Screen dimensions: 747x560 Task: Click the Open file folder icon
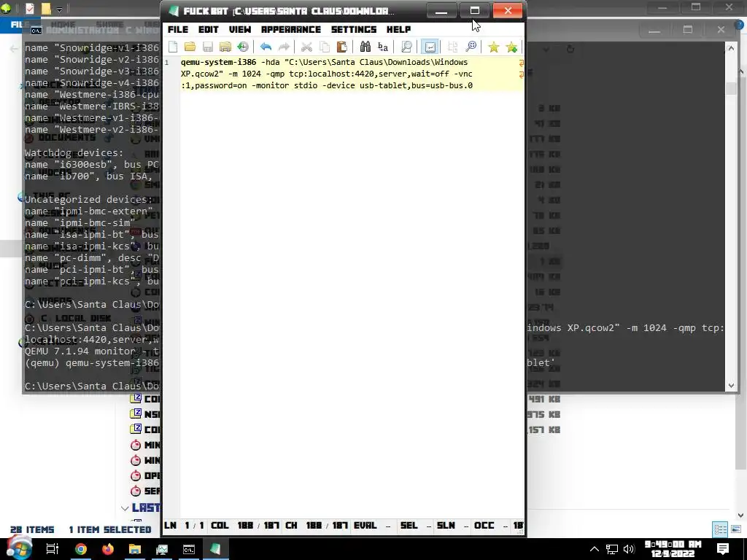click(x=190, y=47)
